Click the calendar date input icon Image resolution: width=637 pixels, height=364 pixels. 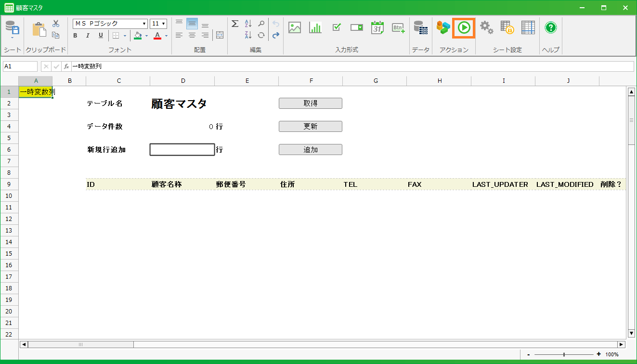click(377, 28)
